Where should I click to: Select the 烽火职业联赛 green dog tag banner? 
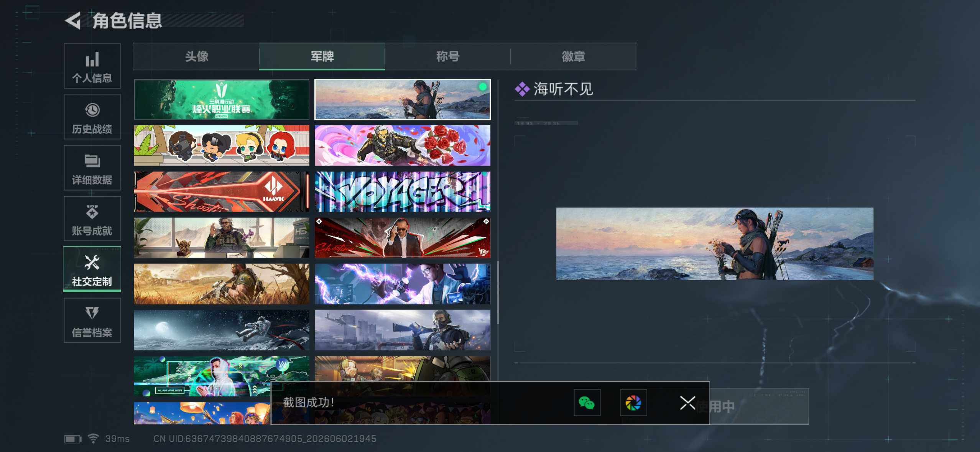[x=222, y=100]
